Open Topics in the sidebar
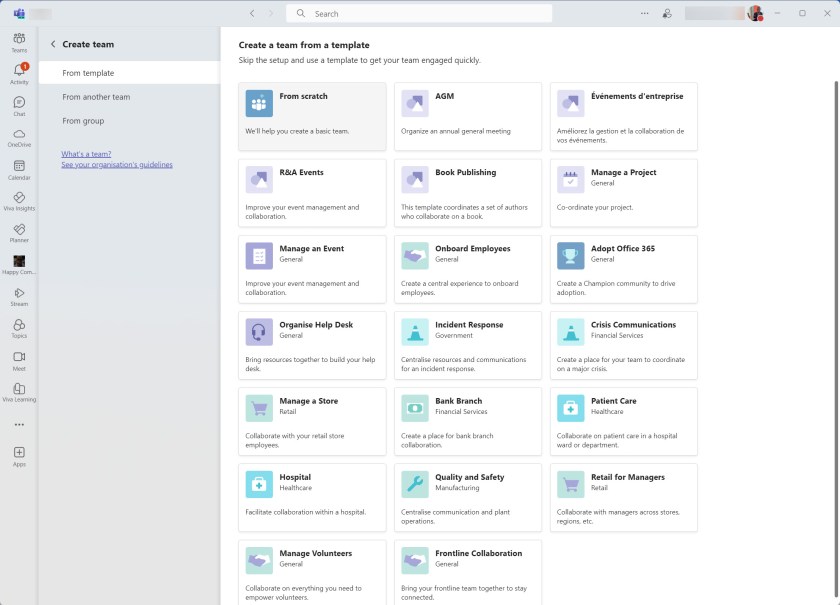The height and width of the screenshot is (605, 840). tap(19, 328)
